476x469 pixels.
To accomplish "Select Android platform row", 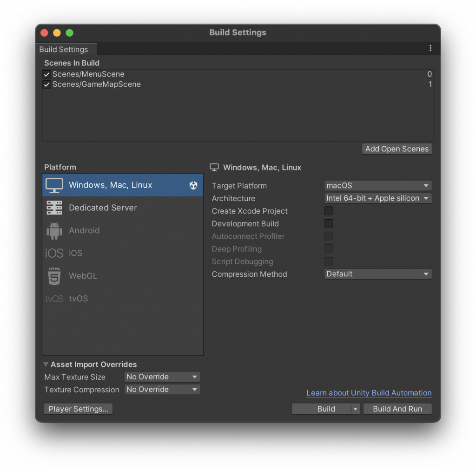I will tap(123, 231).
